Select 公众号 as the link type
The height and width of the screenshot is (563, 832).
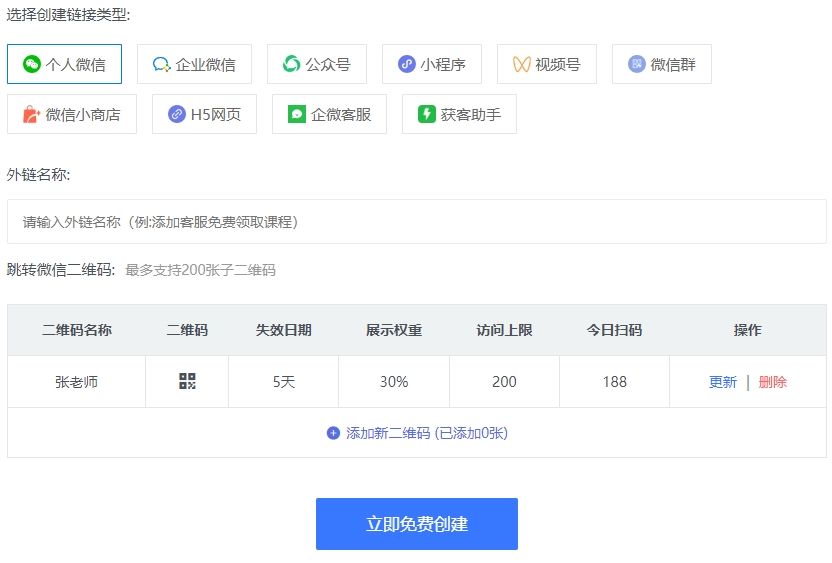317,64
